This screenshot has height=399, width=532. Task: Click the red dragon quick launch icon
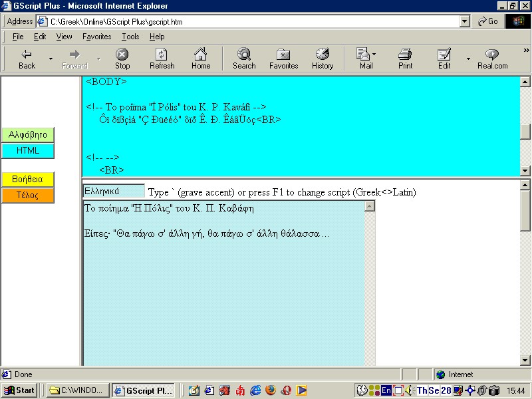point(224,390)
